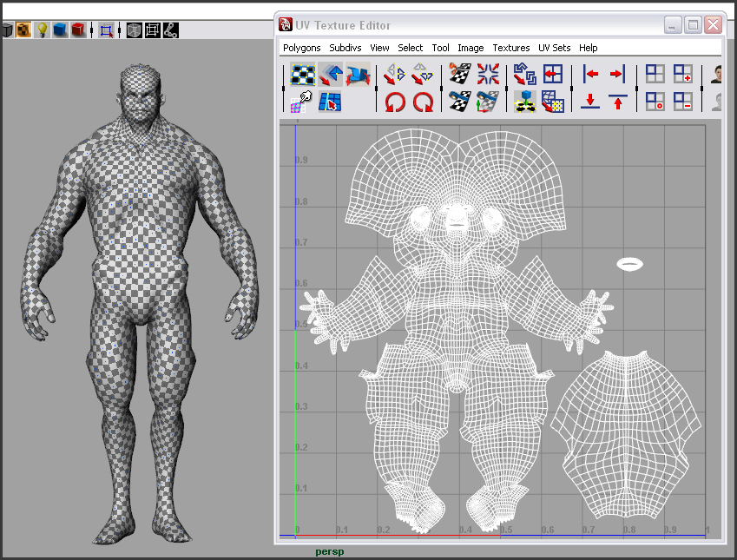Select the shortest edge path tool icon

[330, 102]
